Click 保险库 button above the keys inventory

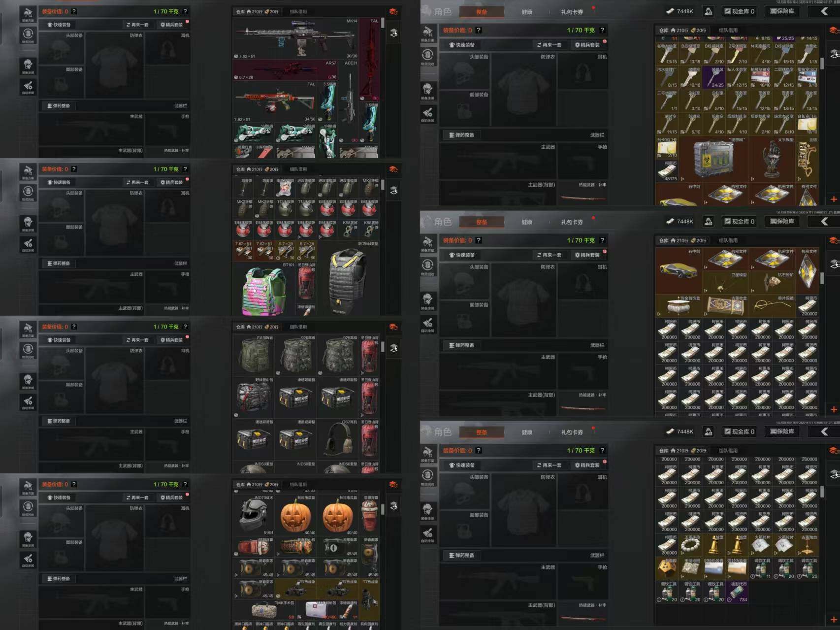click(782, 11)
